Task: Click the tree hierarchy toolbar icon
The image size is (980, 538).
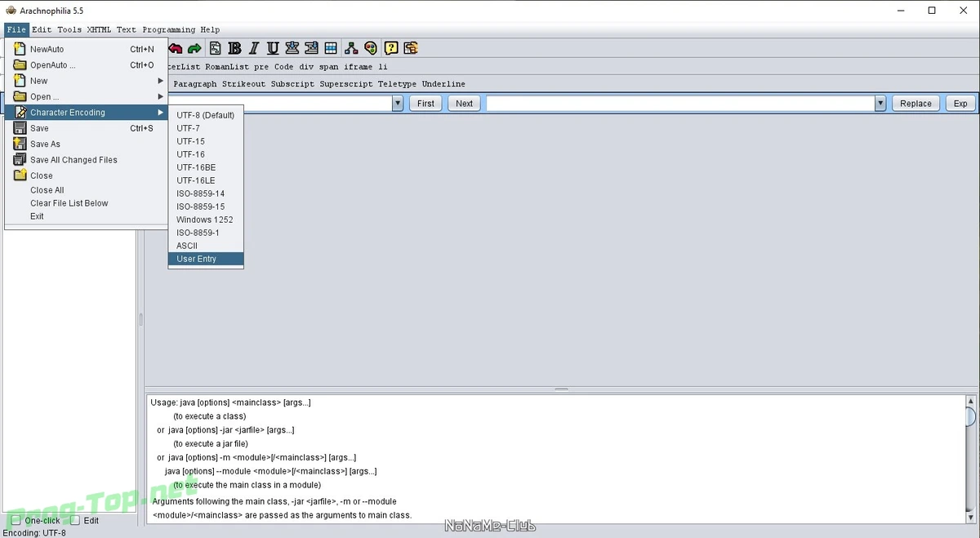Action: [x=351, y=48]
